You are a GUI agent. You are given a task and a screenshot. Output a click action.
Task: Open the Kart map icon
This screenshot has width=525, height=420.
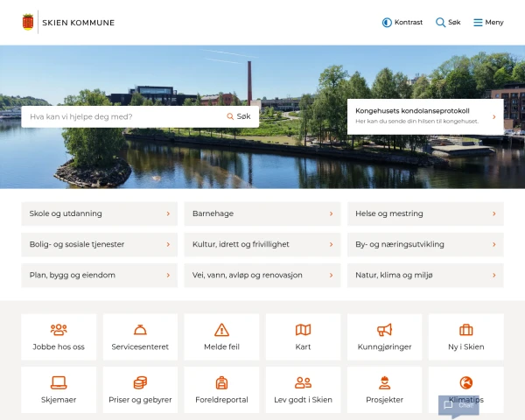[303, 330]
